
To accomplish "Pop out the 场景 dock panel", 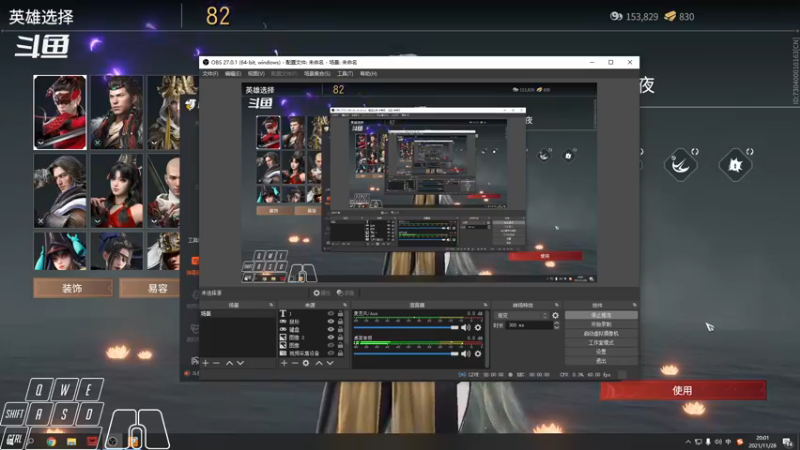I will coord(271,305).
